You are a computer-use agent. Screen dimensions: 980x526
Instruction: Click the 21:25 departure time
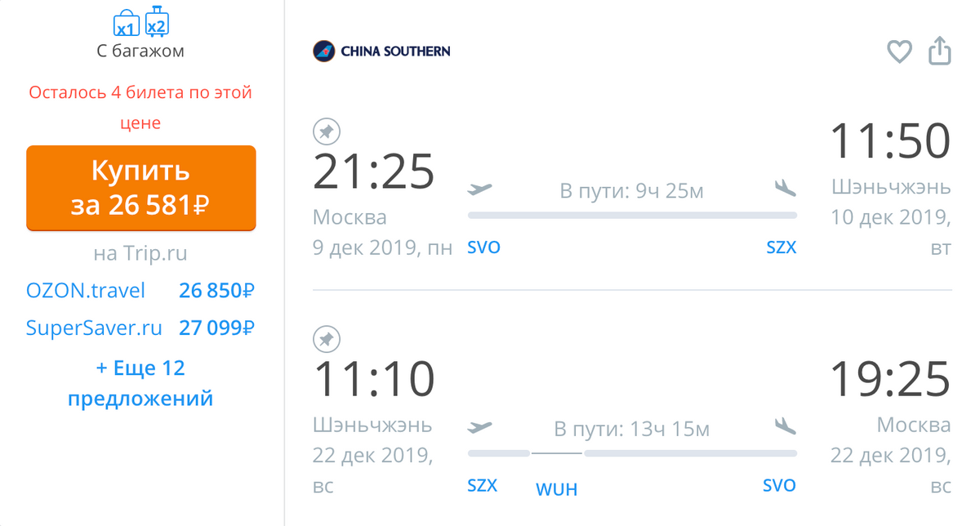[373, 172]
